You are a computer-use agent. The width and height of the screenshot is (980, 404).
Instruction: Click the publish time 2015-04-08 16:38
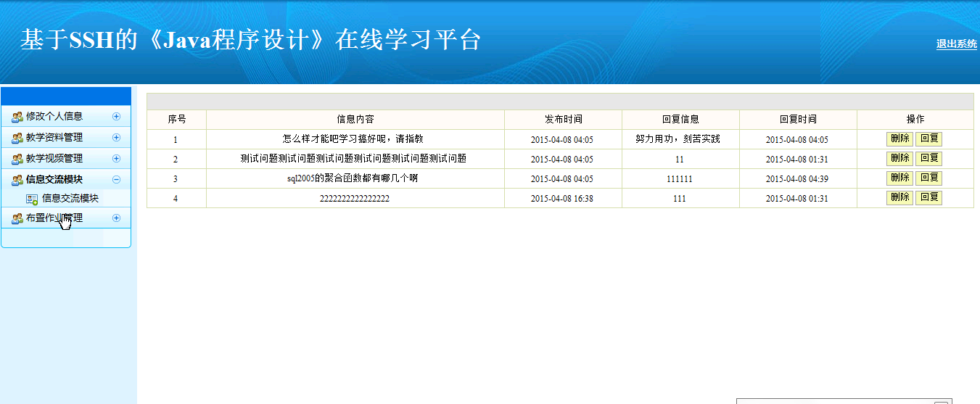point(562,199)
